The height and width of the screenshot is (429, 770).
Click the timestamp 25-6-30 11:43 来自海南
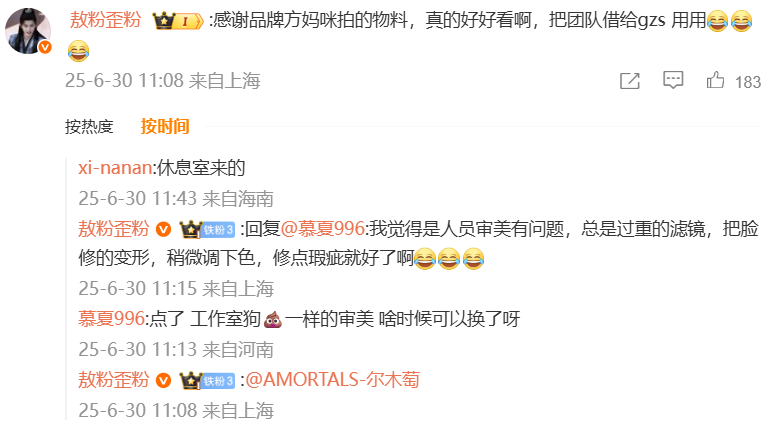tap(176, 199)
